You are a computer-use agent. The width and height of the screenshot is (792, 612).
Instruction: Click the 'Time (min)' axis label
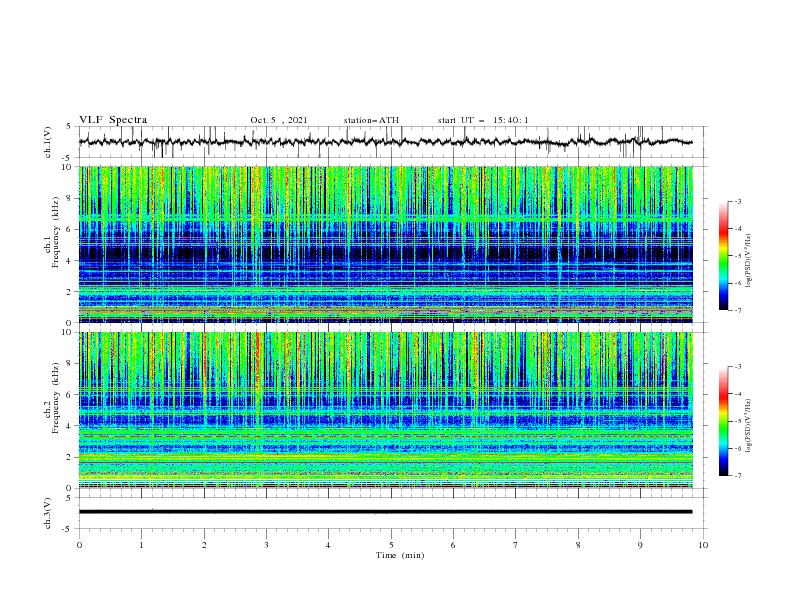[400, 555]
